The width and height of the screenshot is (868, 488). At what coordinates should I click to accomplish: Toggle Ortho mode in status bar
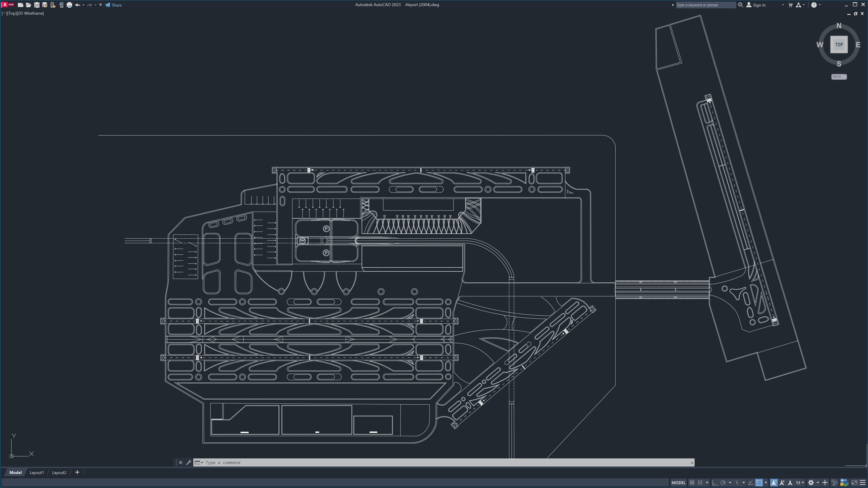(715, 483)
